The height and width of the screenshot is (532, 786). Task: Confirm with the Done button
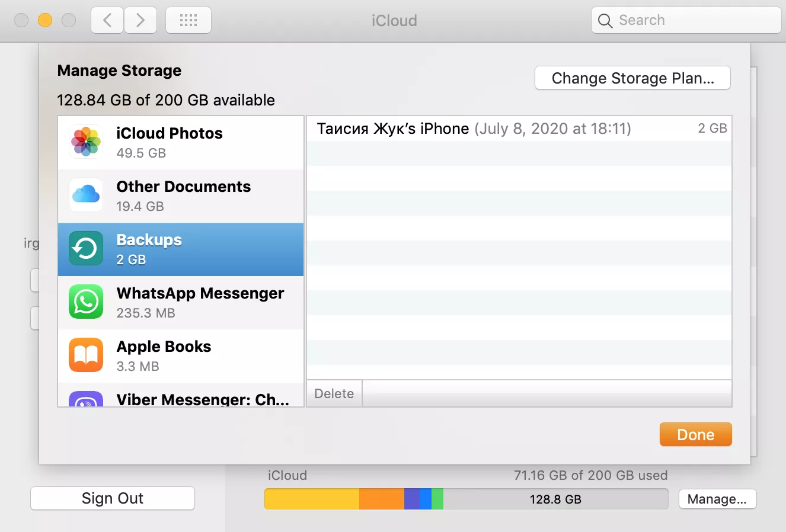[696, 435]
